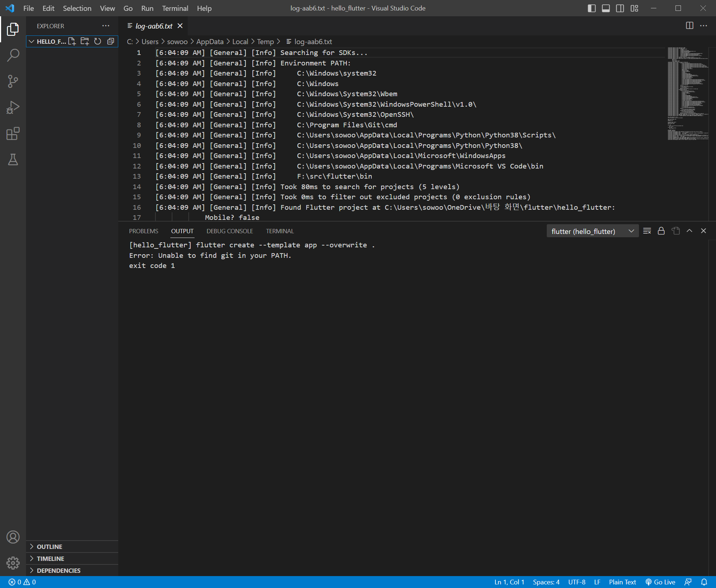Open the View menu
Image resolution: width=716 pixels, height=588 pixels.
107,8
